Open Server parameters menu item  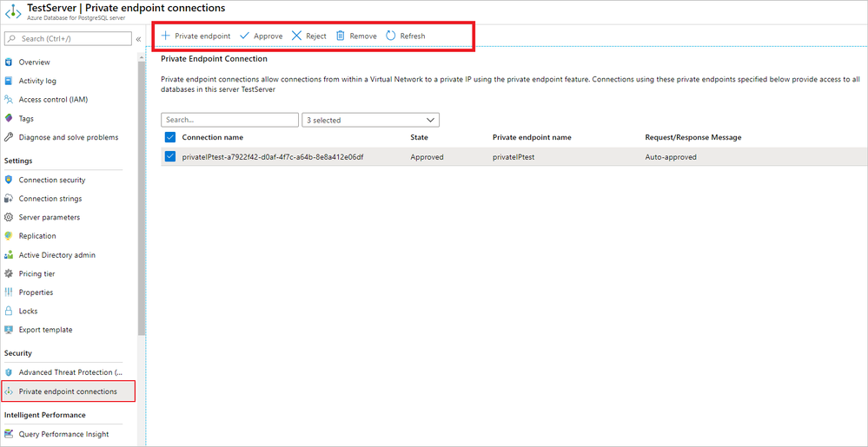tap(50, 217)
